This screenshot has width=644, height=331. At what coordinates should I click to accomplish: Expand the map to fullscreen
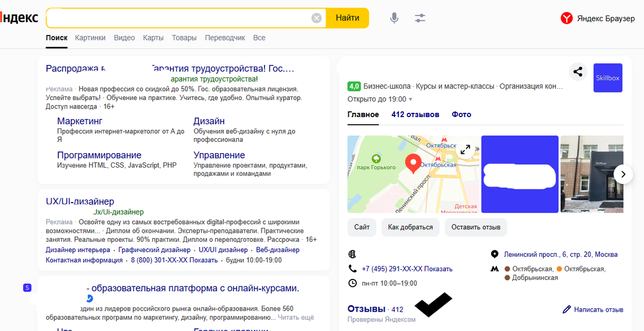[x=465, y=149]
